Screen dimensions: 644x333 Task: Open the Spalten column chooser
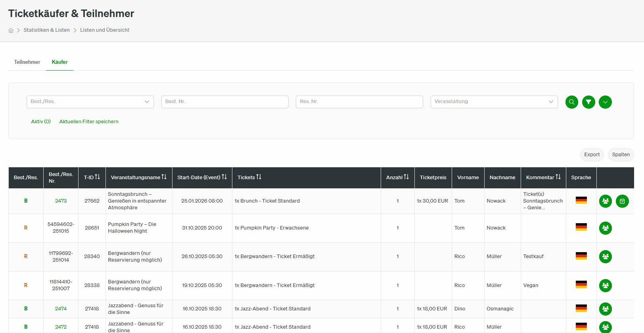click(x=621, y=155)
